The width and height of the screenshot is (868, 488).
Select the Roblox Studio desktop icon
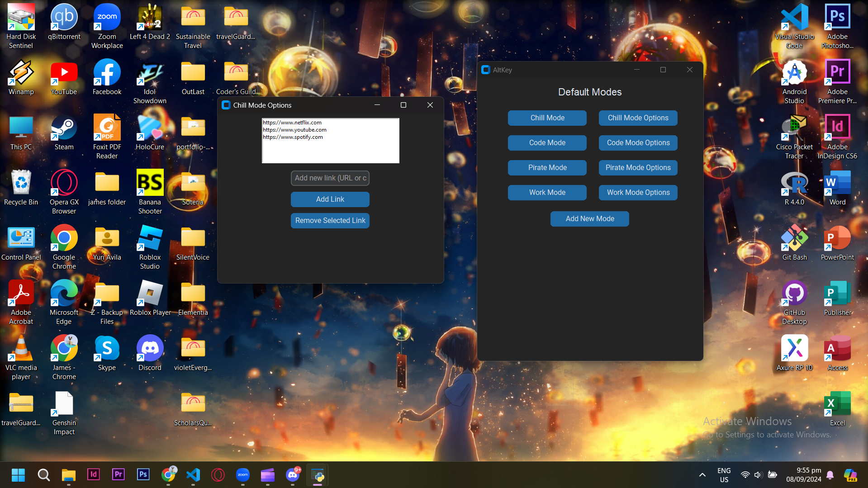(x=150, y=247)
